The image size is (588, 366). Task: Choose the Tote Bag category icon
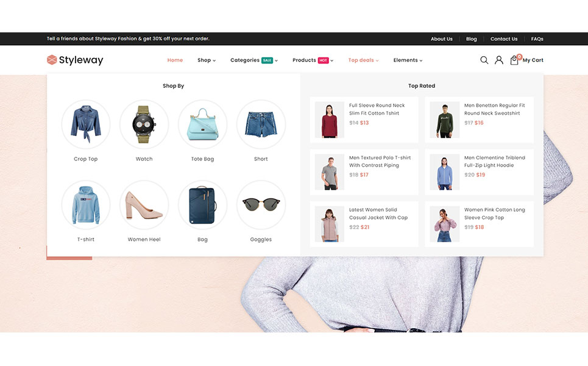(202, 124)
